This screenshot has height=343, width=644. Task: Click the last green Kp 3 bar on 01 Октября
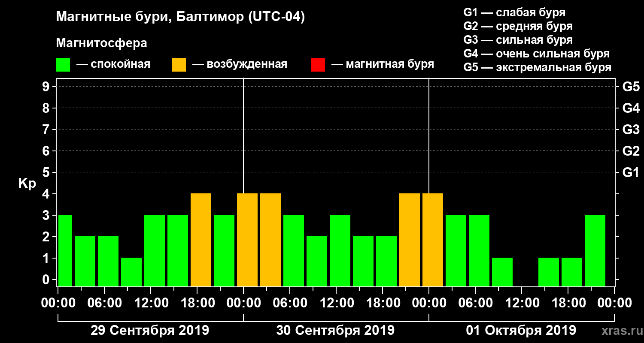595,250
